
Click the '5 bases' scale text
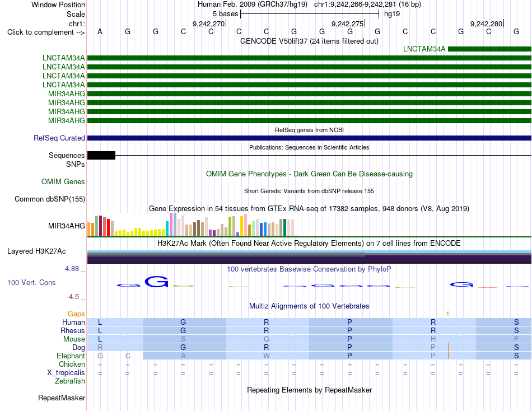pyautogui.click(x=225, y=14)
